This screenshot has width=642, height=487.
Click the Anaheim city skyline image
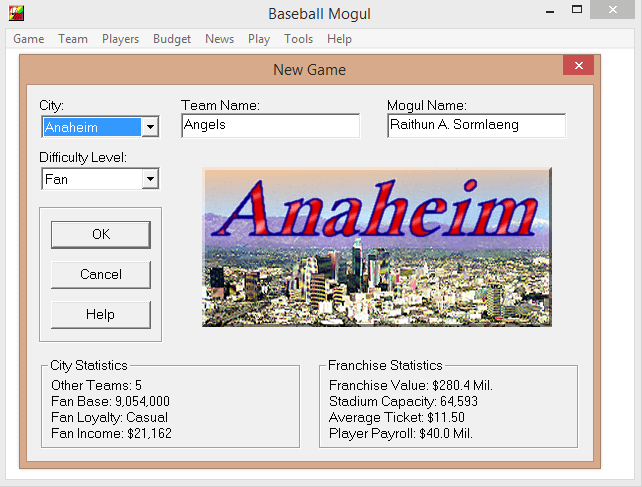pyautogui.click(x=377, y=247)
